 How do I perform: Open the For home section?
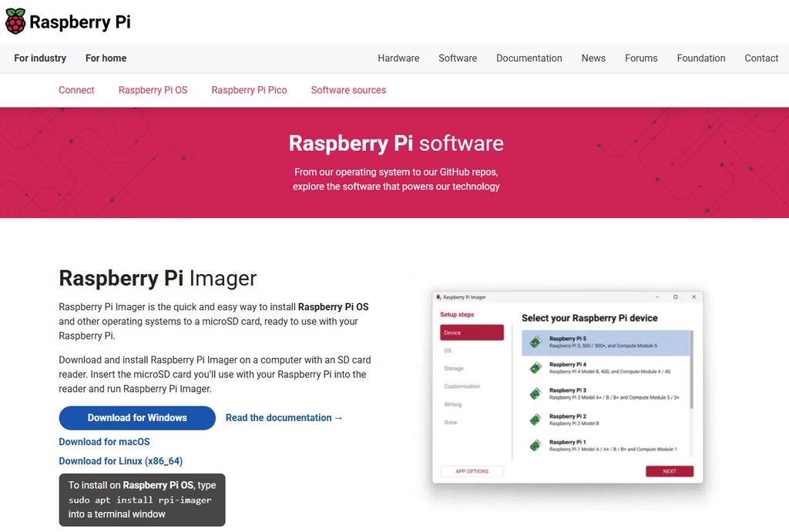[106, 59]
